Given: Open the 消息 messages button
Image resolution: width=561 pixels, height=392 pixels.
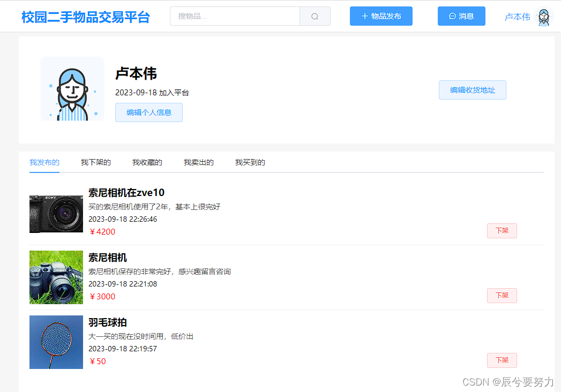Looking at the screenshot, I should click(461, 16).
